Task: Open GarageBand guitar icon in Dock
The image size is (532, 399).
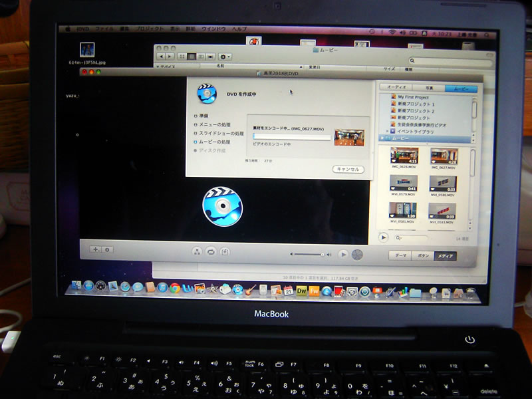Action: pyautogui.click(x=251, y=290)
